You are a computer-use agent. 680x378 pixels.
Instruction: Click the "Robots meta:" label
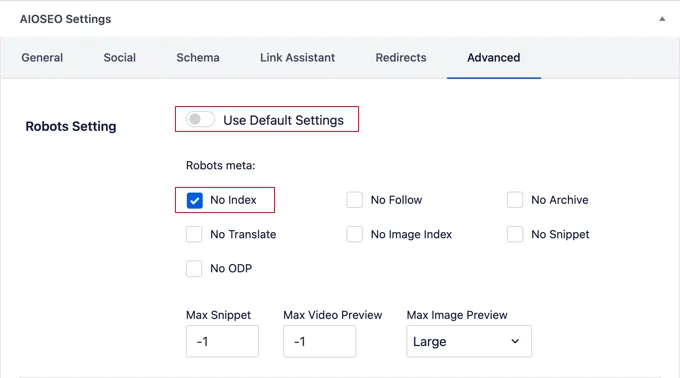(220, 166)
